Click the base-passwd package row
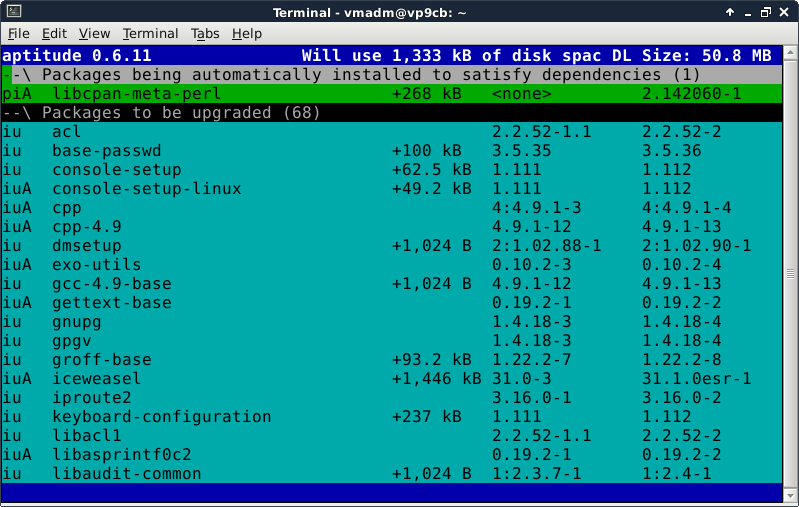Screen dimensions: 799x507 106,151
